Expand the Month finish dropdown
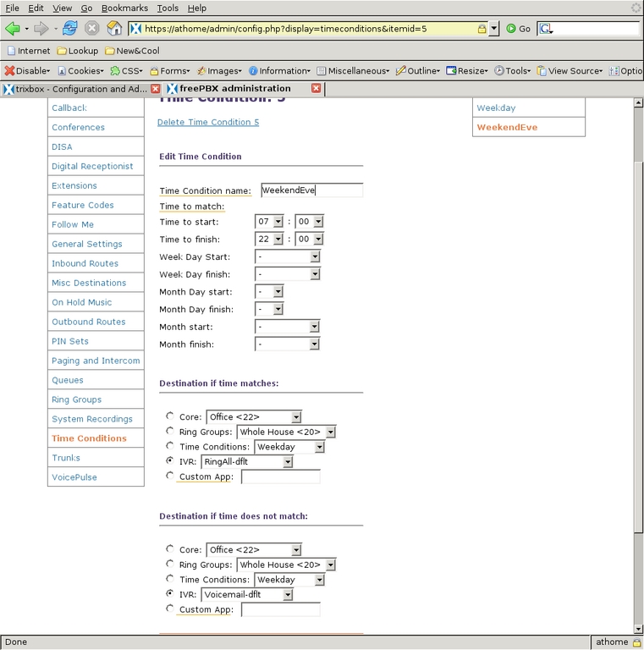 (289, 344)
